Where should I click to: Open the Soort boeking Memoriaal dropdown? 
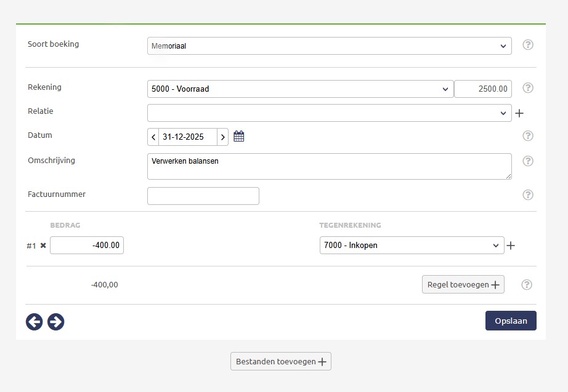pyautogui.click(x=329, y=46)
